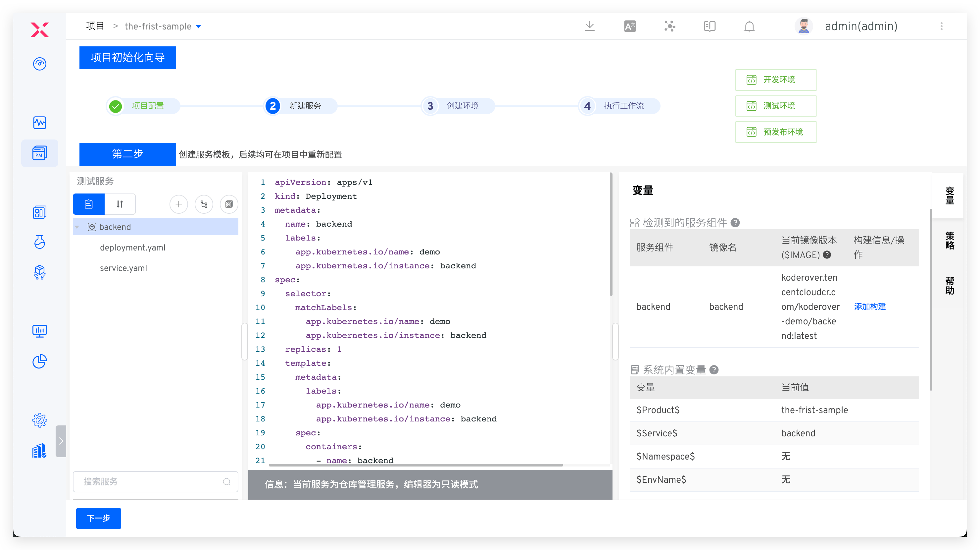Switch to service ordering view toggle
This screenshot has width=980, height=550.
(120, 204)
